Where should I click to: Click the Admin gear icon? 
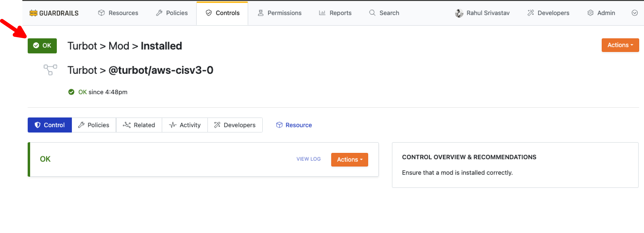(590, 13)
